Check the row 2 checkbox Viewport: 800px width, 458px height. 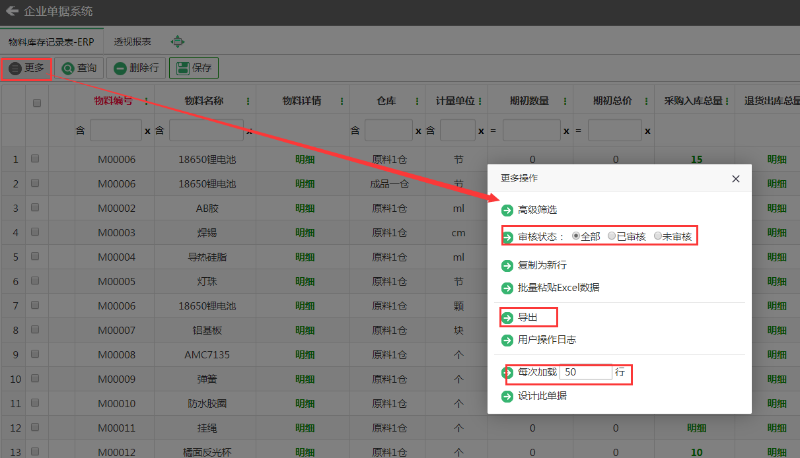(x=35, y=183)
